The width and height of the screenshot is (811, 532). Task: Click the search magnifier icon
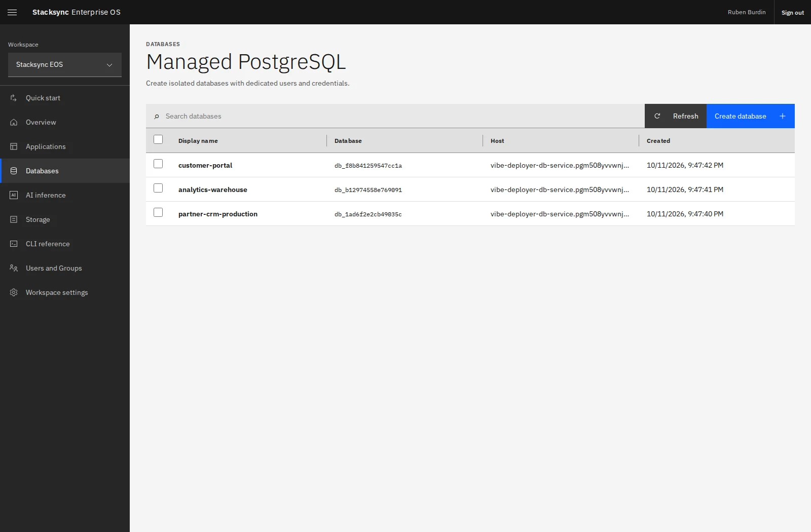[157, 117]
